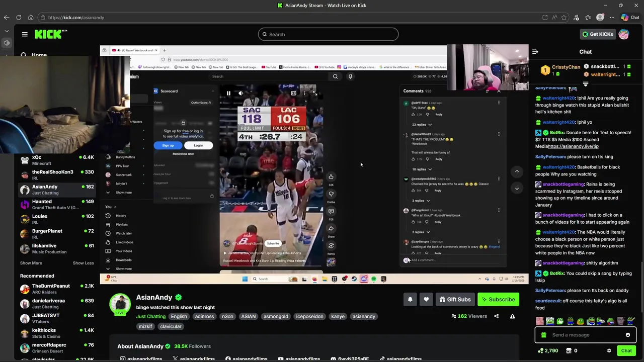Collapse following list with Show Less

(83, 263)
